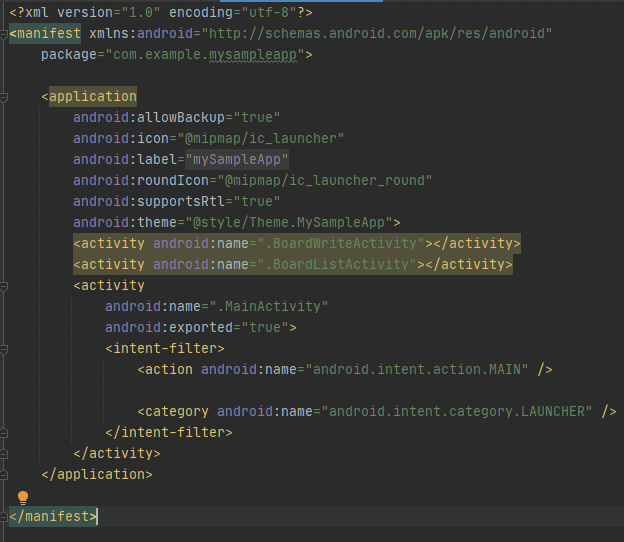
Task: Click the @mipmap/ic_launcher icon value
Action: (261, 138)
